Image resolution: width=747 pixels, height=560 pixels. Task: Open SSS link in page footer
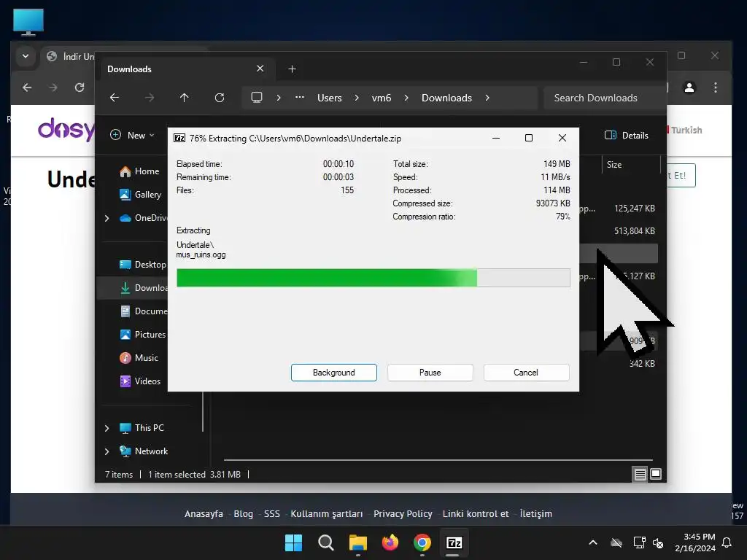(272, 514)
